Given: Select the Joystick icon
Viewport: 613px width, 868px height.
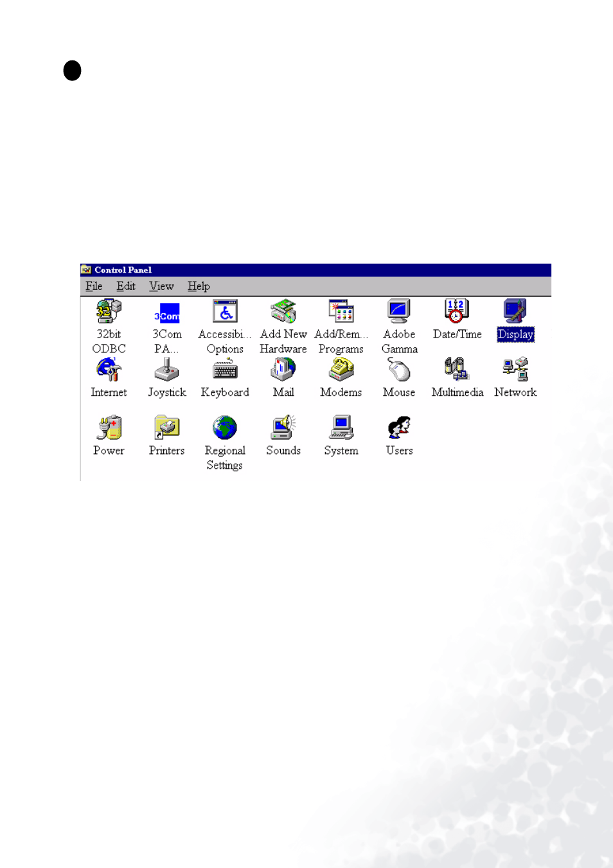Looking at the screenshot, I should pos(166,370).
